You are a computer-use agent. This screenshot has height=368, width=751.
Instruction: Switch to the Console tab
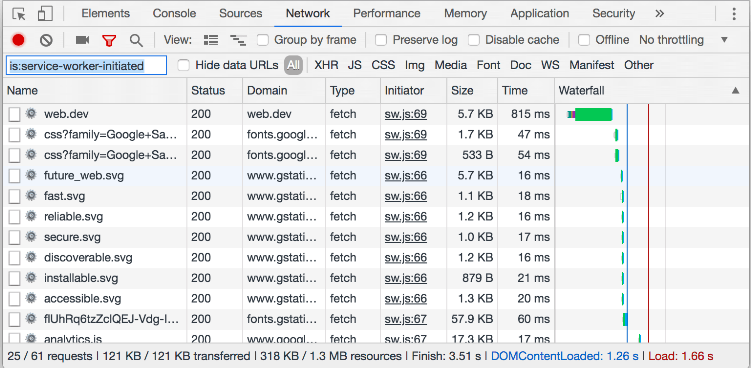174,13
